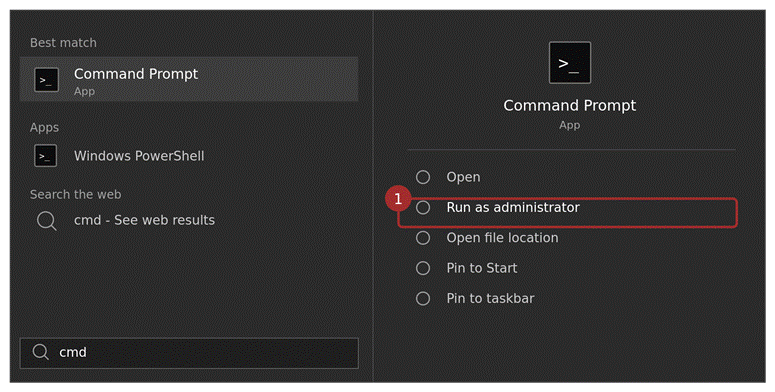The width and height of the screenshot is (775, 392).
Task: Click the circle icon beside Pin to taskbar
Action: 423,299
